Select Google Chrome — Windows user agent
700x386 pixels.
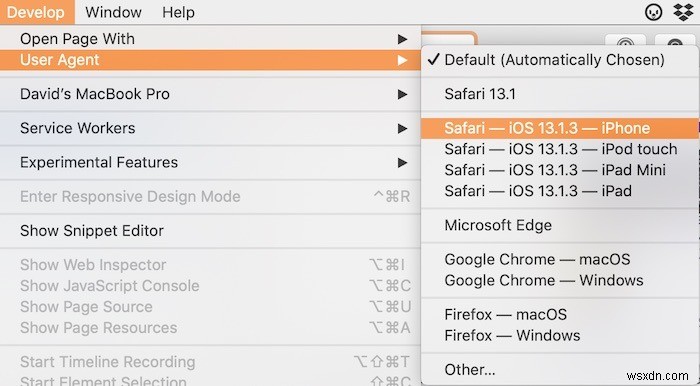[560, 280]
